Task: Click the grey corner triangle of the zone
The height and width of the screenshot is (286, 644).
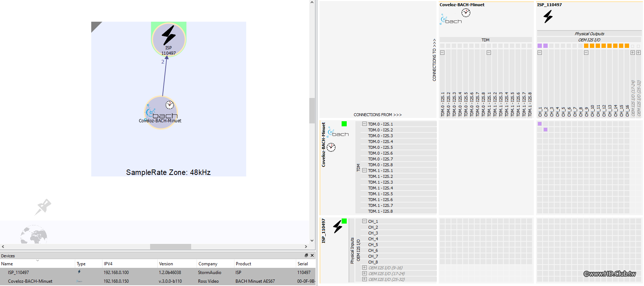Action: [95, 26]
